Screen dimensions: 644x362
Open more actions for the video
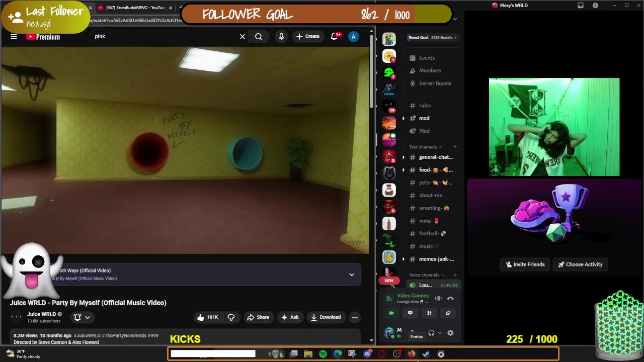[355, 317]
